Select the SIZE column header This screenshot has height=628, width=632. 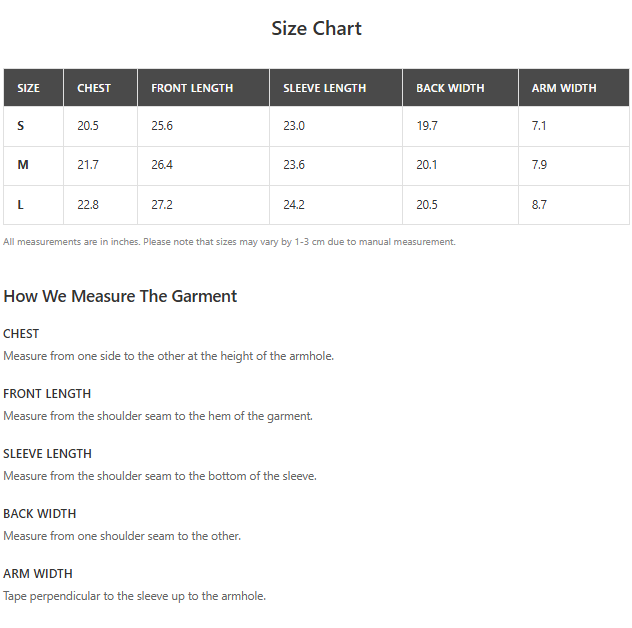(29, 88)
